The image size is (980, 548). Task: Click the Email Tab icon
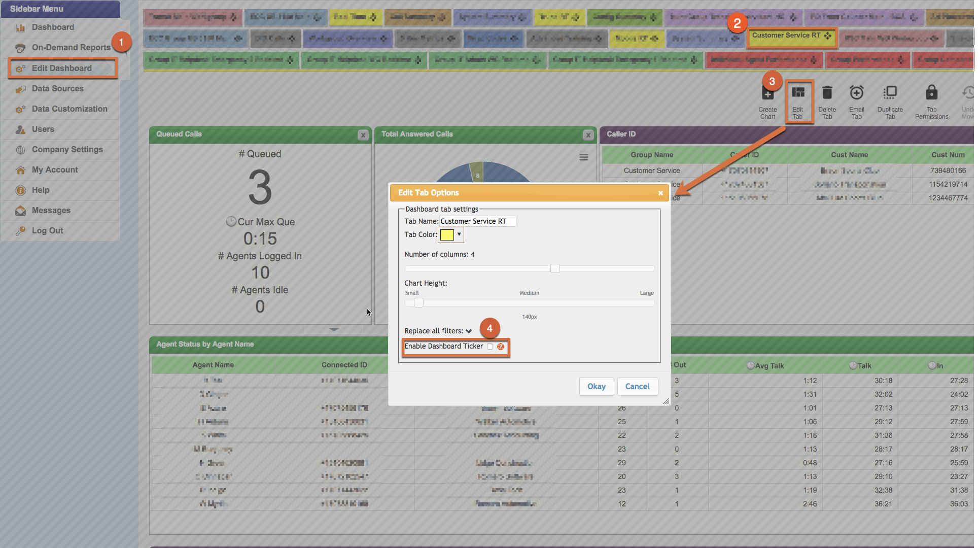tap(856, 93)
